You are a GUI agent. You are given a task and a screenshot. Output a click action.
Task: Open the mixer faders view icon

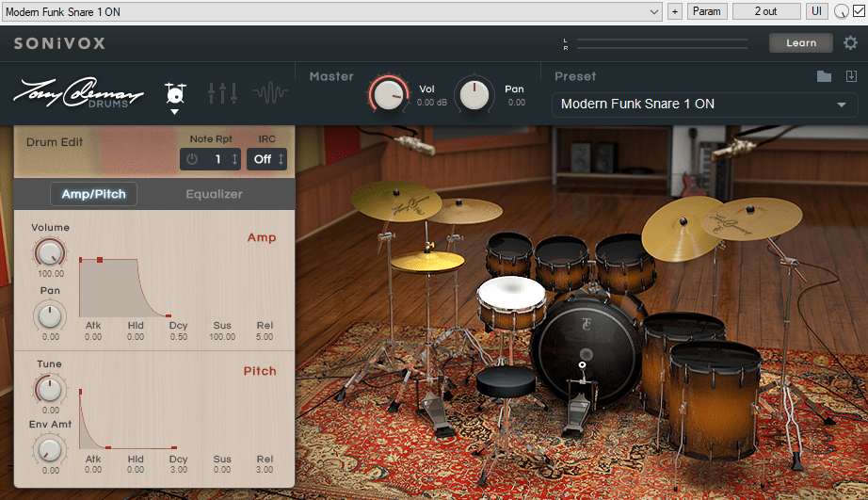click(222, 93)
